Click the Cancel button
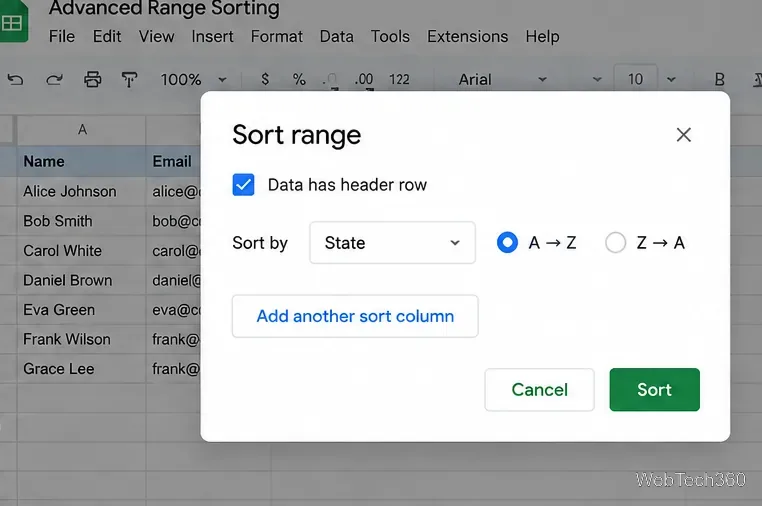Viewport: 762px width, 506px height. [x=539, y=389]
